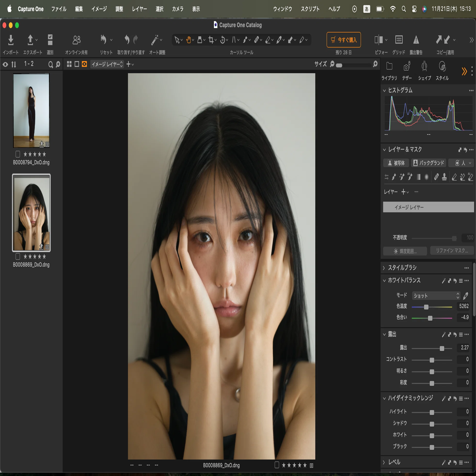Select the AI brush mask tool
476x476 pixels.
(x=410, y=176)
